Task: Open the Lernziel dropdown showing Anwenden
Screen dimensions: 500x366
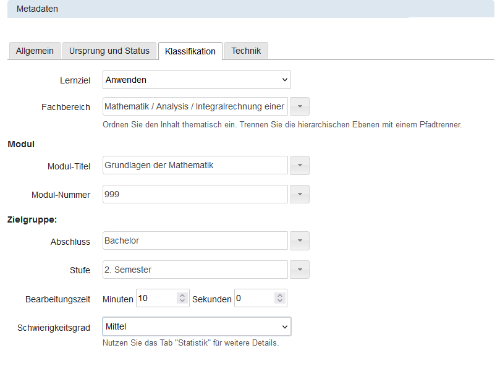Action: pos(196,80)
